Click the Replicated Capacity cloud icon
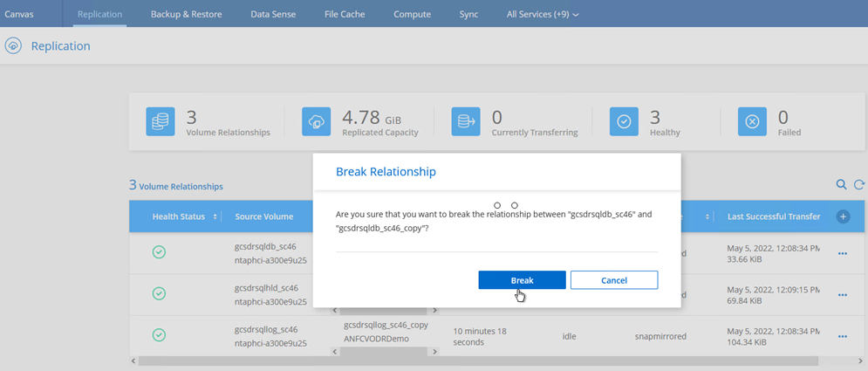 (316, 122)
